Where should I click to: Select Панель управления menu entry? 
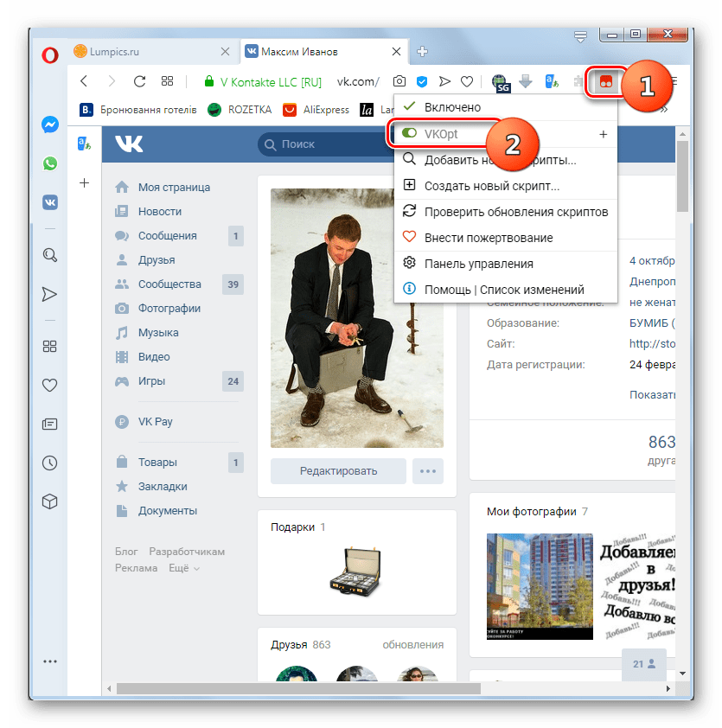(x=478, y=264)
